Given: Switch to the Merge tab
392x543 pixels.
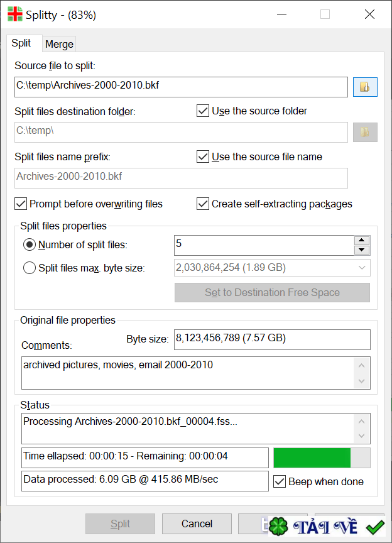Looking at the screenshot, I should coord(60,44).
